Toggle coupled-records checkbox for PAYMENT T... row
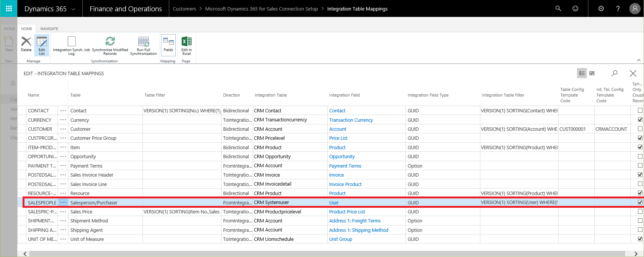The width and height of the screenshot is (644, 257). (x=640, y=165)
